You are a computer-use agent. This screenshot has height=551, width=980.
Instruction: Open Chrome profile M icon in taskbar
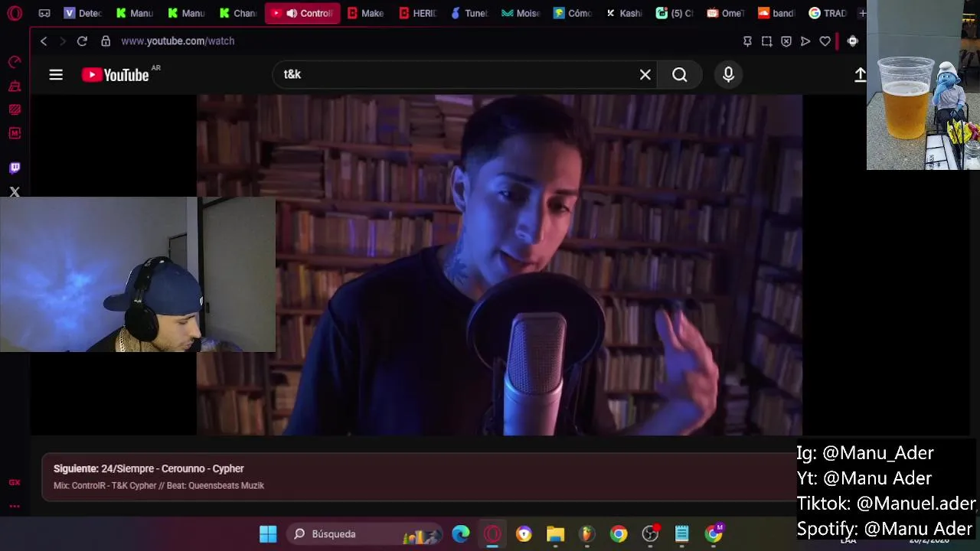pos(714,534)
